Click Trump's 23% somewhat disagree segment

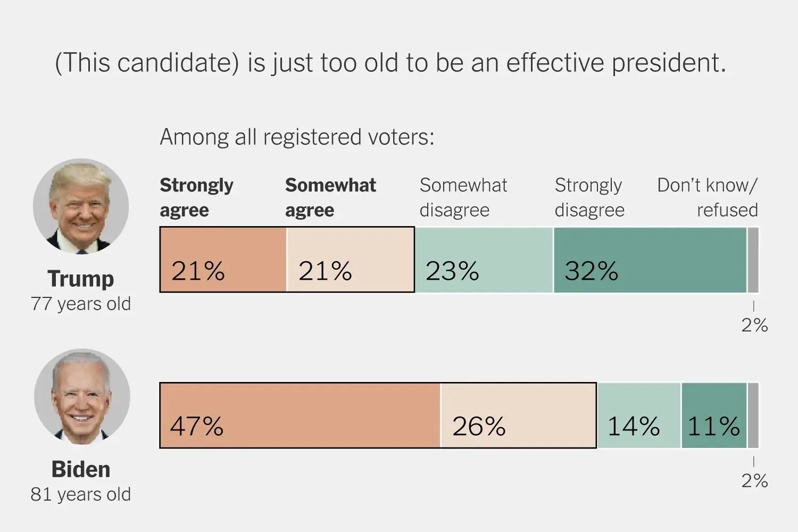[x=484, y=260]
